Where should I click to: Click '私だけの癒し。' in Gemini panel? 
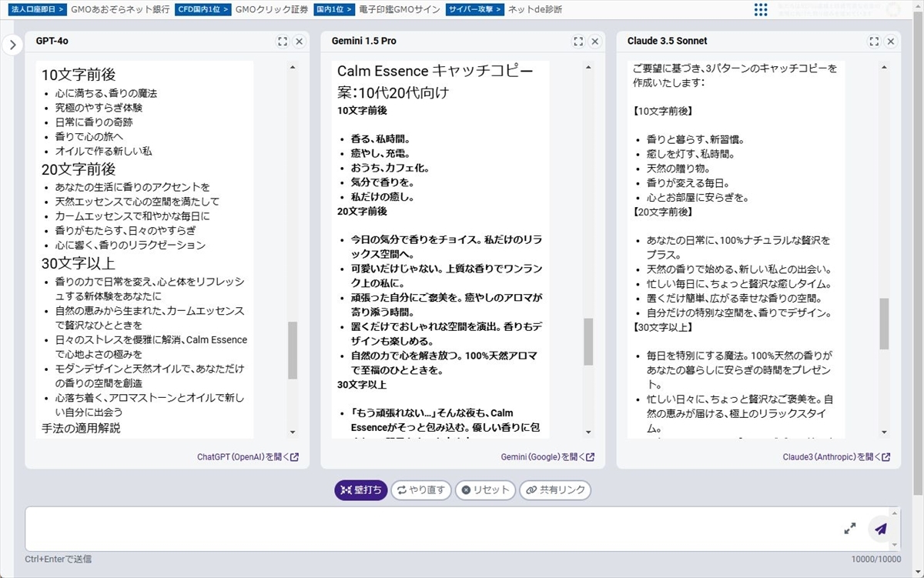[383, 196]
